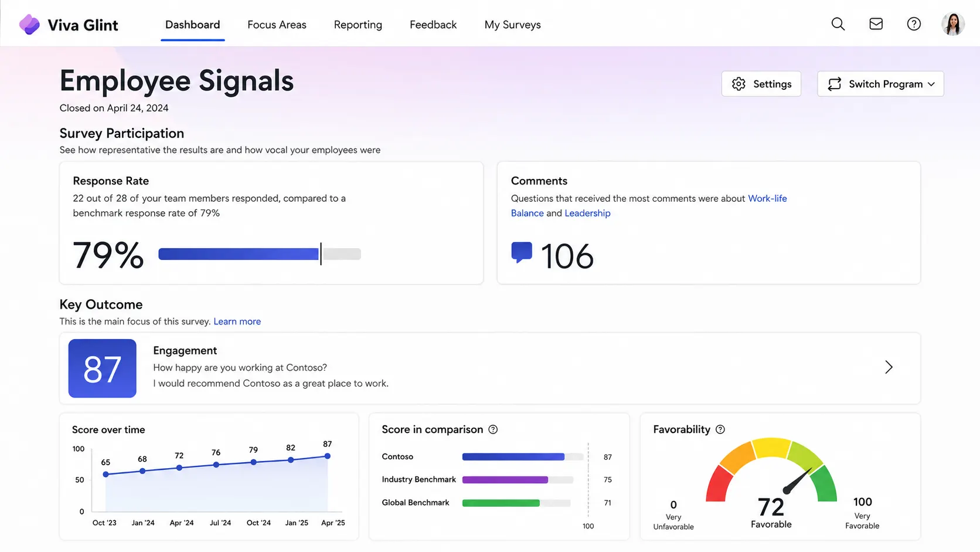Expand the Engagement row chevron arrow
The image size is (980, 552).
click(x=889, y=367)
